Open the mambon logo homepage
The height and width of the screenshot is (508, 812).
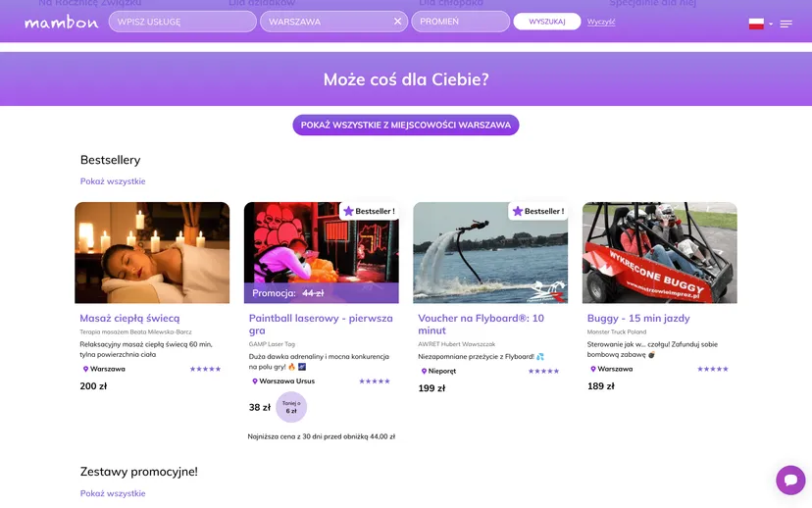(x=61, y=22)
